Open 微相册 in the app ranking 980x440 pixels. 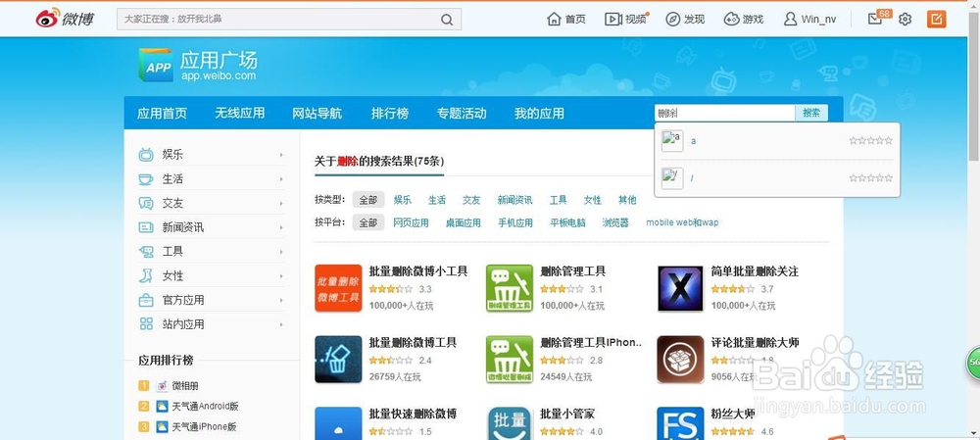pyautogui.click(x=185, y=386)
